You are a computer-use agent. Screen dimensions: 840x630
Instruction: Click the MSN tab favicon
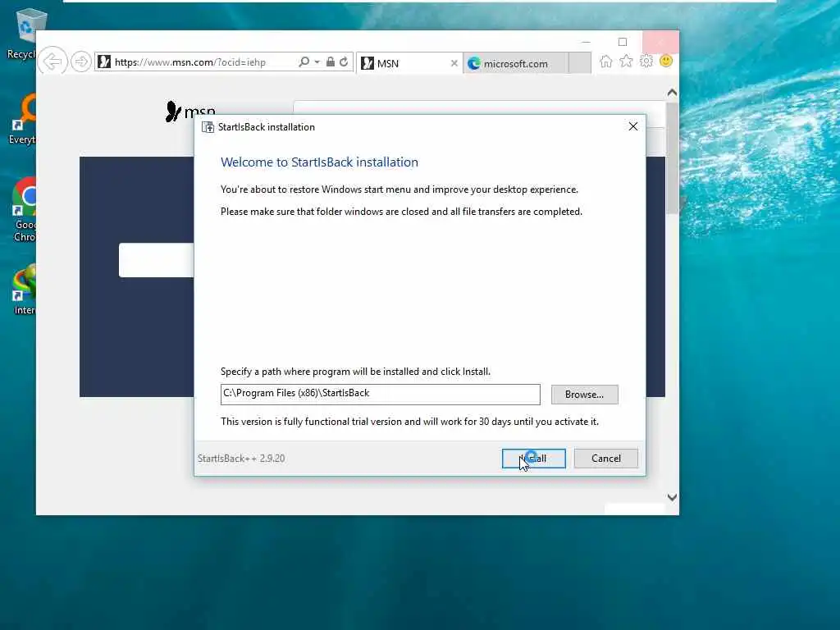pyautogui.click(x=367, y=63)
